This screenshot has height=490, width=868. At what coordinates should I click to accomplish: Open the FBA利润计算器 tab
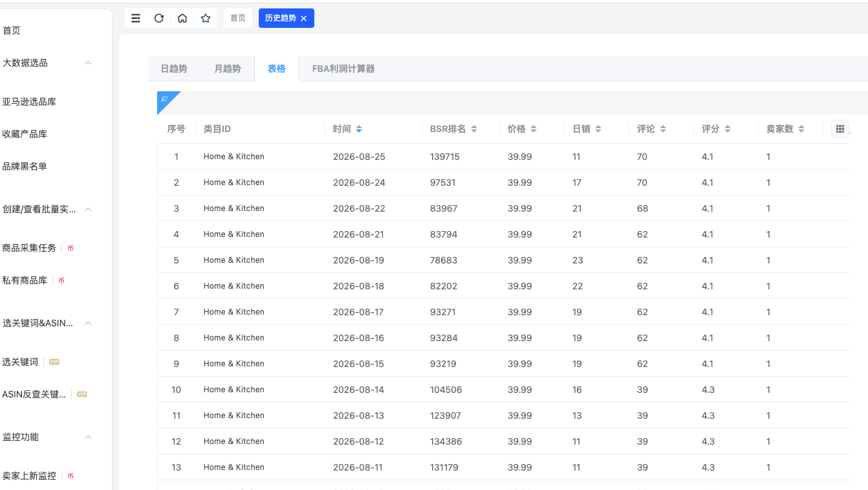343,69
